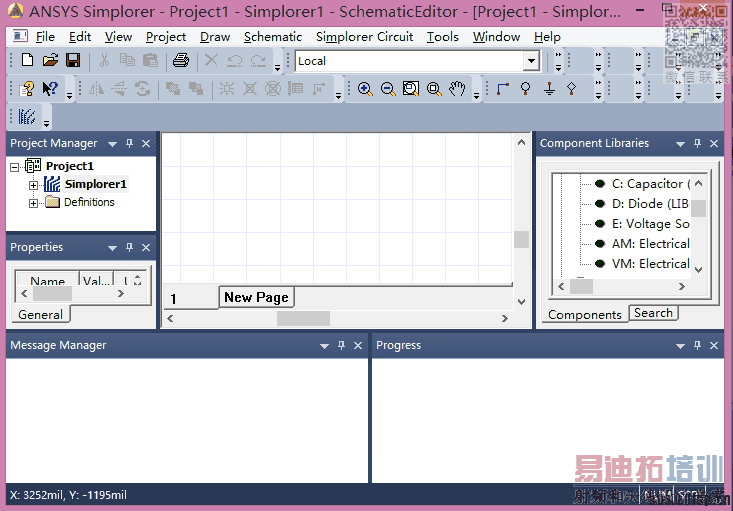
Task: Open the Schematic menu
Action: pos(273,37)
